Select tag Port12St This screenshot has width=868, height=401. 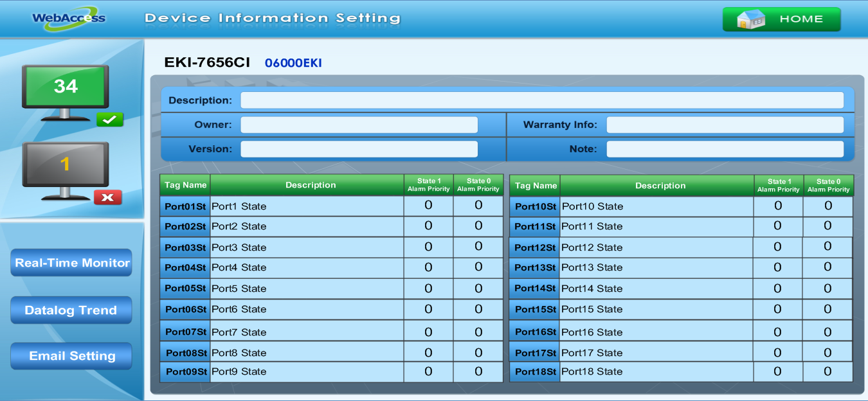[x=535, y=247]
